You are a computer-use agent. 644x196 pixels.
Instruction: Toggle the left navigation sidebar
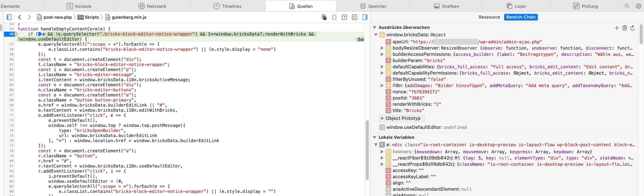pos(9,17)
